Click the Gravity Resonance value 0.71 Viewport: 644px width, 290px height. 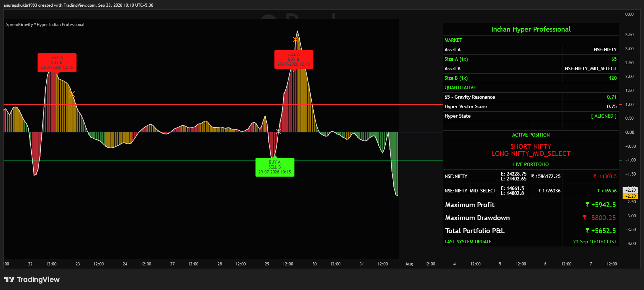tap(612, 97)
